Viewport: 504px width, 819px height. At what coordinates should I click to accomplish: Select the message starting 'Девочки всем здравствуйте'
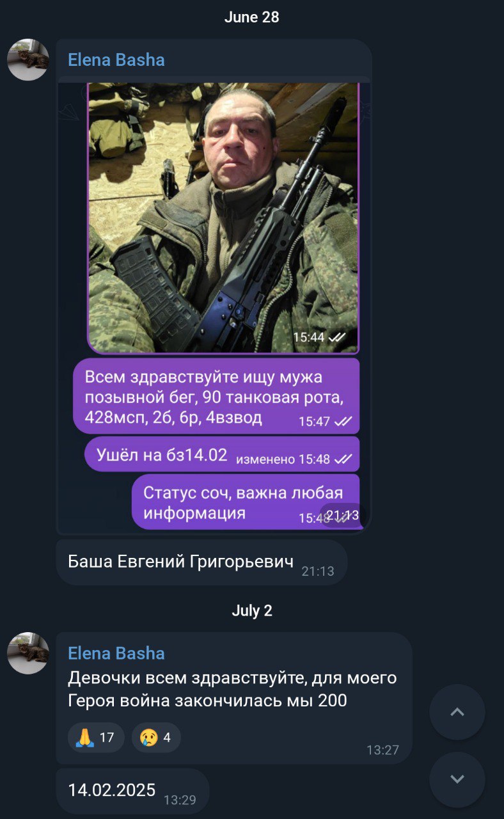tap(234, 699)
